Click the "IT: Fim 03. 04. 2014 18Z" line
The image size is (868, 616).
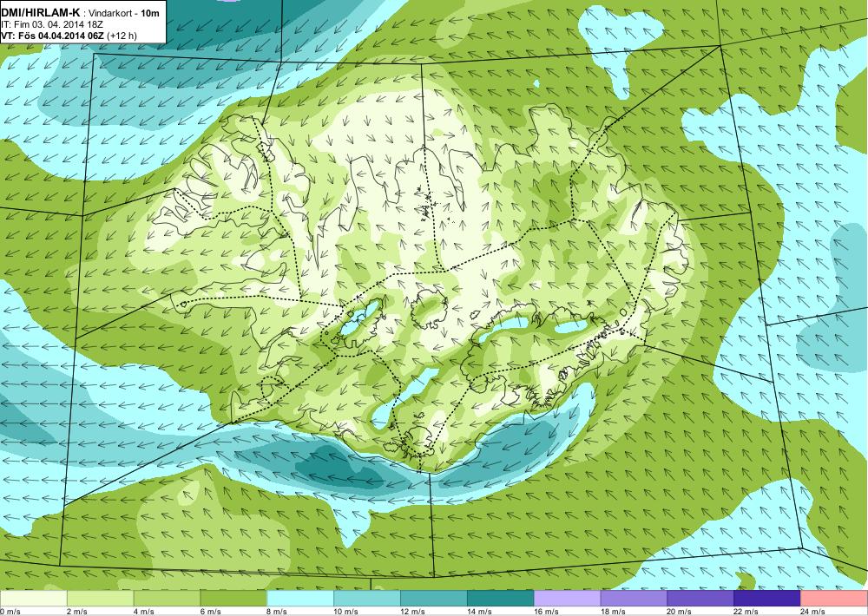[x=53, y=25]
